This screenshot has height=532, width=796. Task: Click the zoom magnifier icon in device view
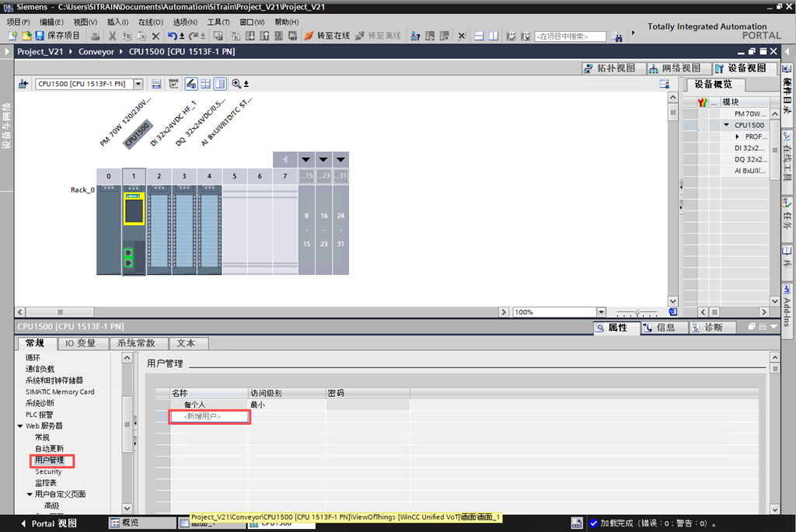tap(236, 84)
